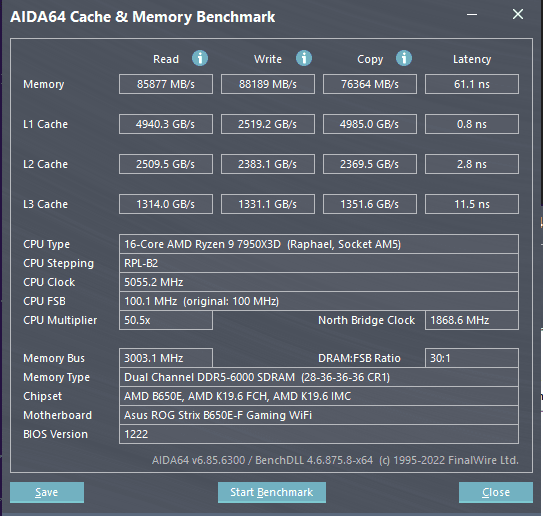The width and height of the screenshot is (543, 516).
Task: Click CPU Stepping value RPL-B2
Action: [319, 263]
